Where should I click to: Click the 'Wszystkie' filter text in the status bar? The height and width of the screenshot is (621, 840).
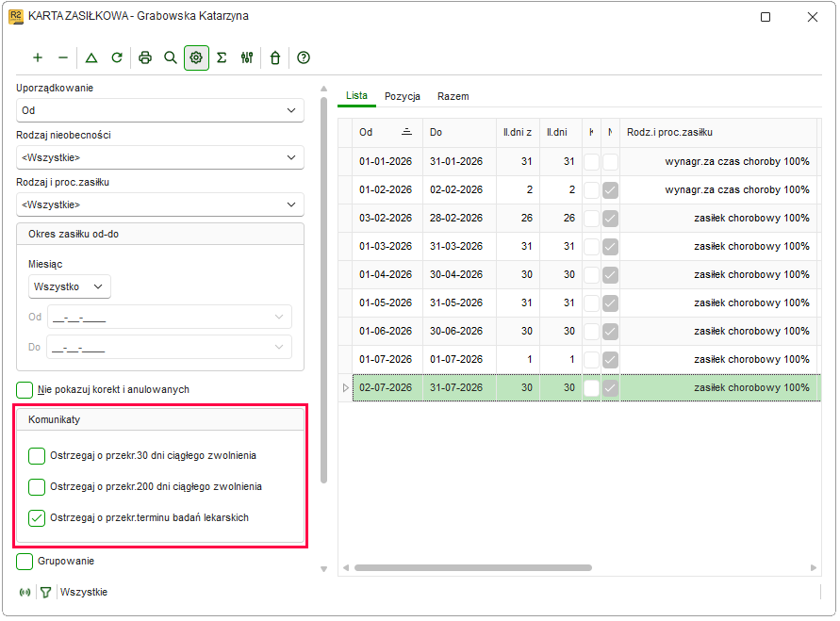point(84,593)
